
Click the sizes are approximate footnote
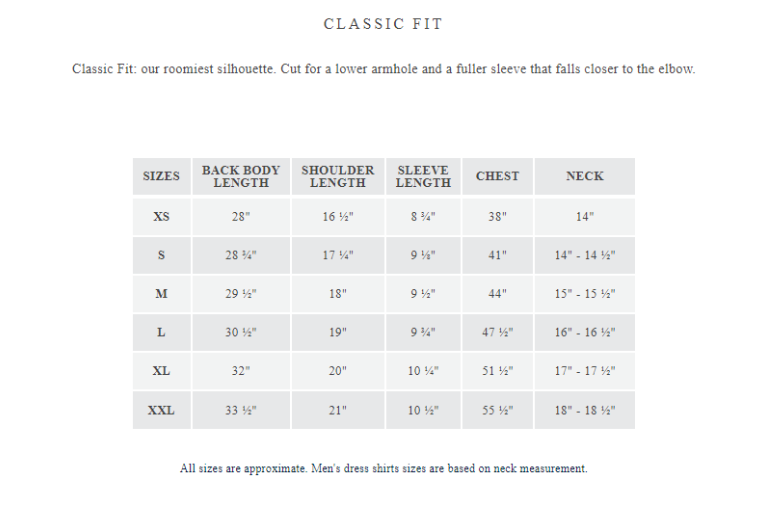383,468
